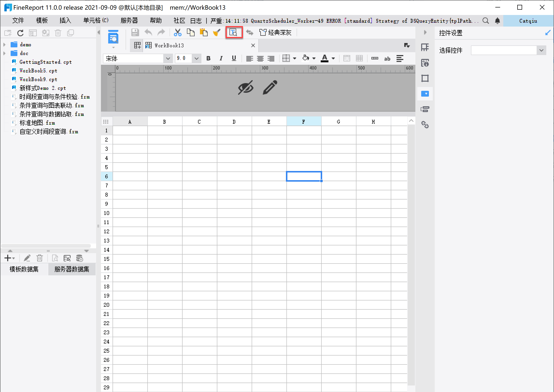Open the 选择控件 widget dropdown
554x392 pixels.
(x=541, y=50)
